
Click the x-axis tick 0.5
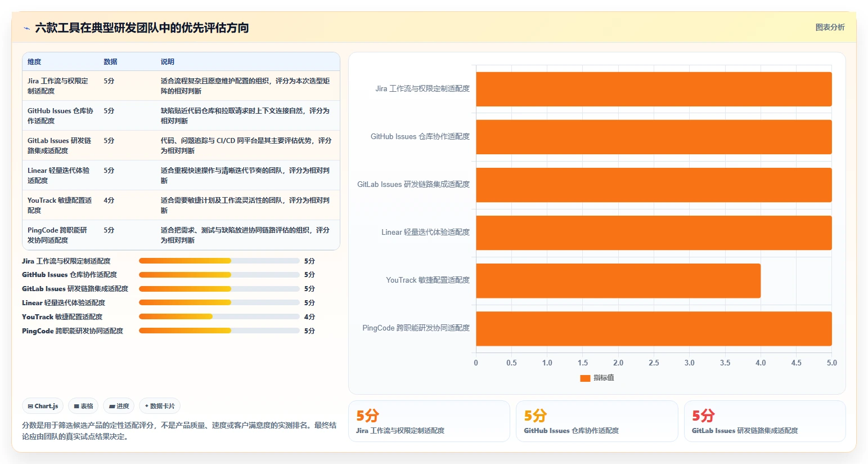[511, 363]
